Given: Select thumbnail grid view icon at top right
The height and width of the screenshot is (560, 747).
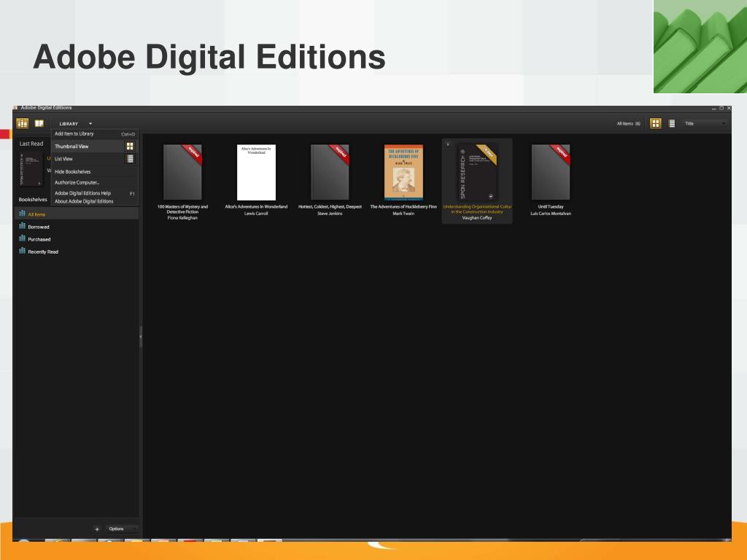Looking at the screenshot, I should [656, 123].
